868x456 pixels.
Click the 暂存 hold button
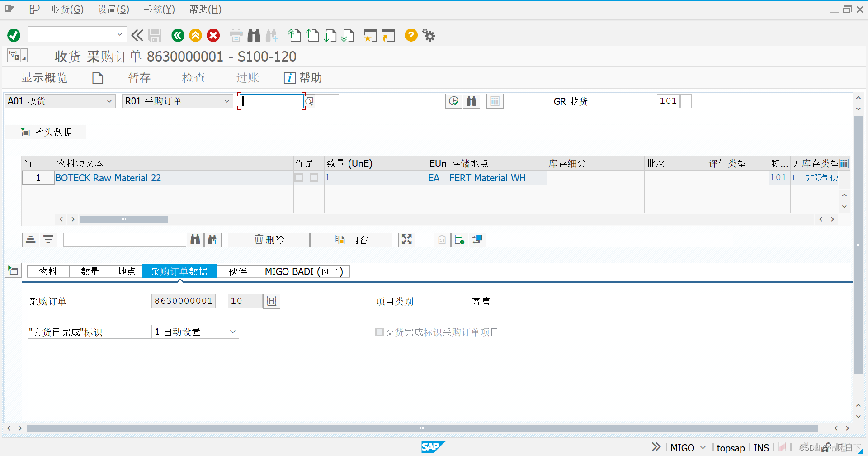click(x=139, y=78)
